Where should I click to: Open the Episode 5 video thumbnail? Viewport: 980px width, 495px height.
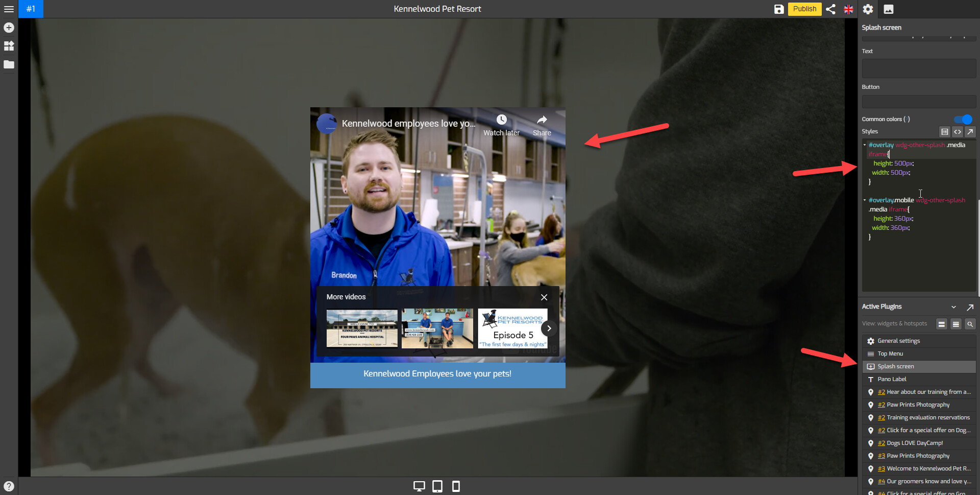[512, 328]
